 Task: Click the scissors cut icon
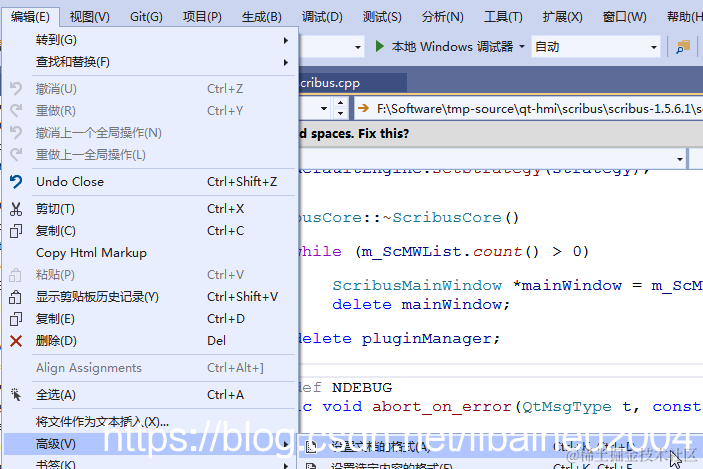(16, 209)
